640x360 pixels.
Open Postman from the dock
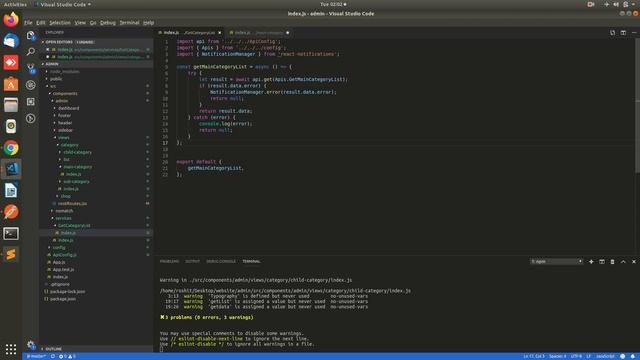[11, 212]
